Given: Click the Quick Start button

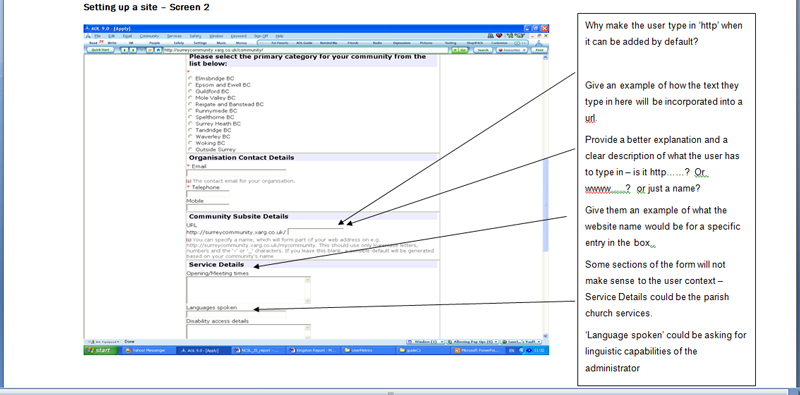Looking at the screenshot, I should pyautogui.click(x=101, y=50).
